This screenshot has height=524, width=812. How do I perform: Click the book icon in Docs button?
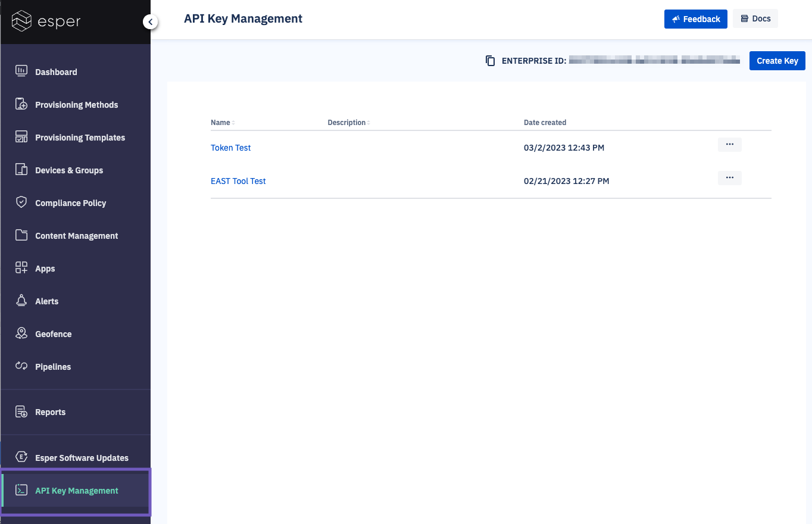point(744,19)
